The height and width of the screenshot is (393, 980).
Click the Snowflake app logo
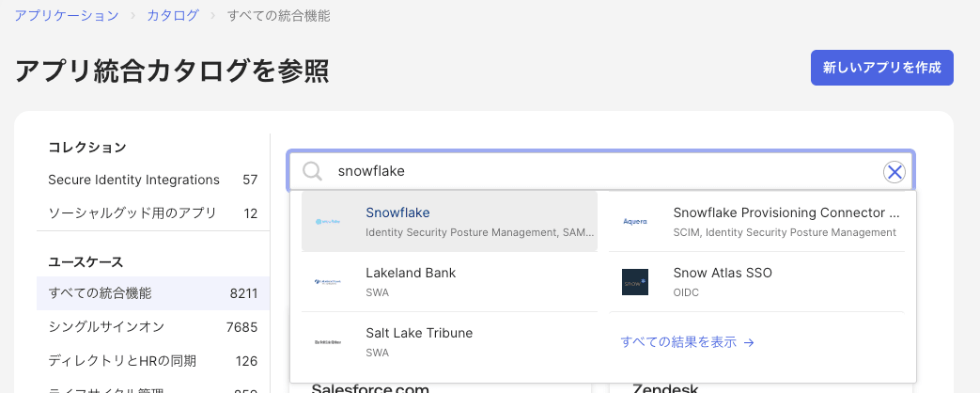pos(331,222)
